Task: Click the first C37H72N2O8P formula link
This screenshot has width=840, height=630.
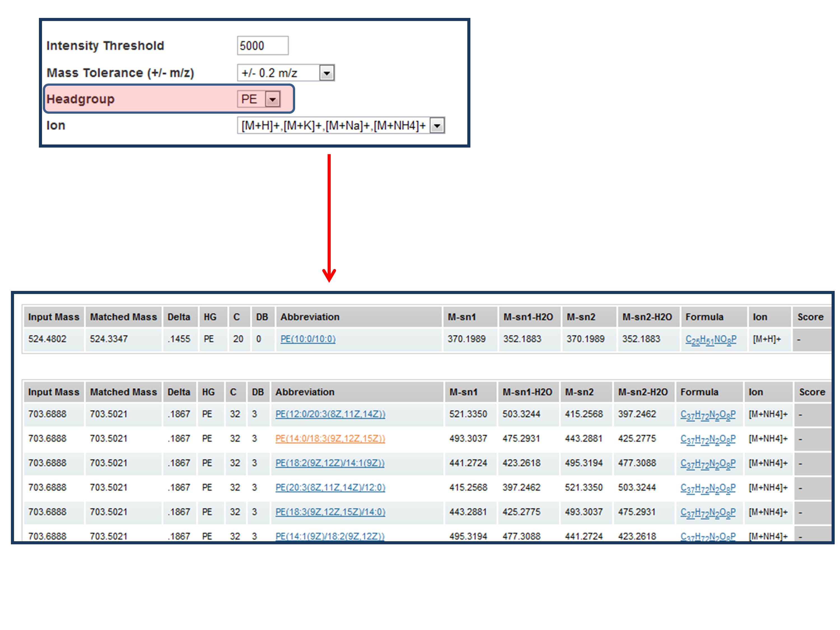Action: pyautogui.click(x=708, y=415)
